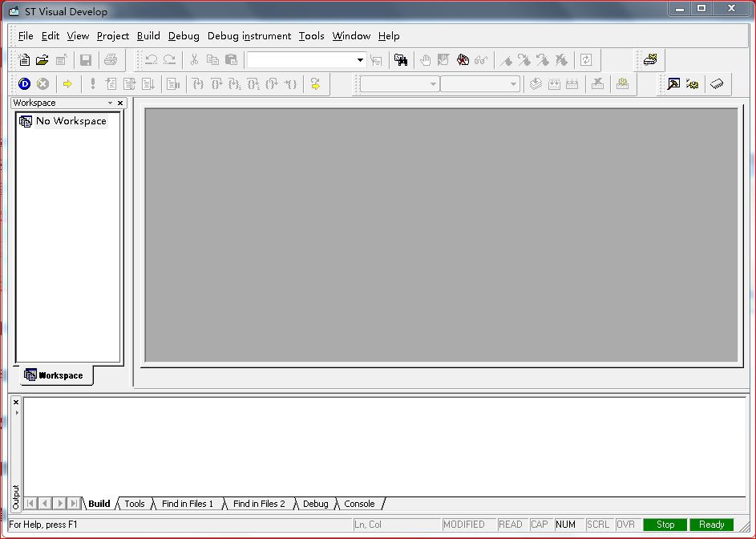Click the remove all breakpoints hand icon
The width and height of the screenshot is (756, 539).
pos(463,60)
